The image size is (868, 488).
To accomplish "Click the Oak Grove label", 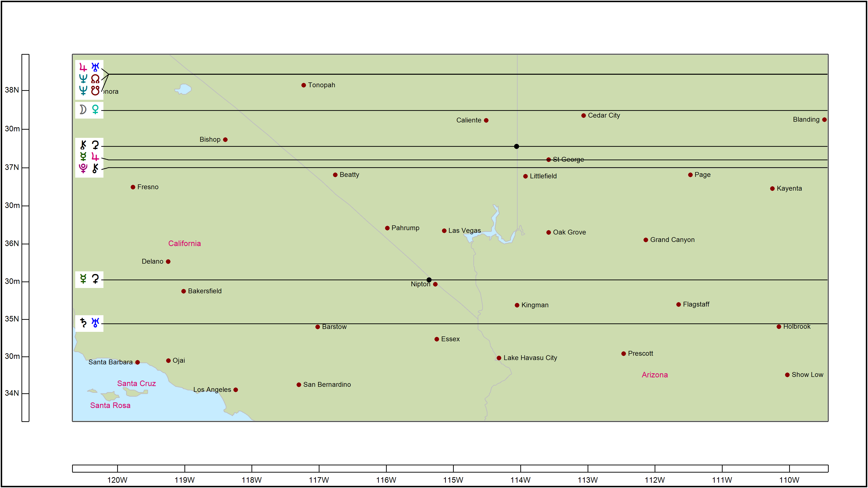I will click(570, 232).
